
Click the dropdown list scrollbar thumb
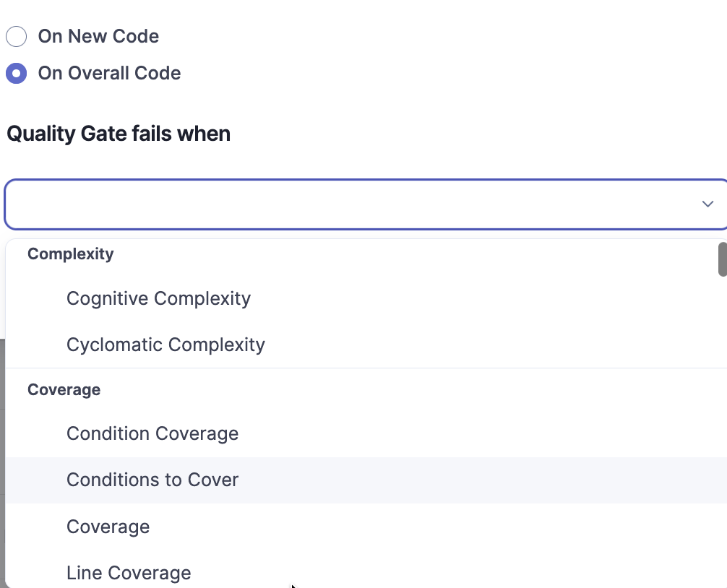point(722,259)
